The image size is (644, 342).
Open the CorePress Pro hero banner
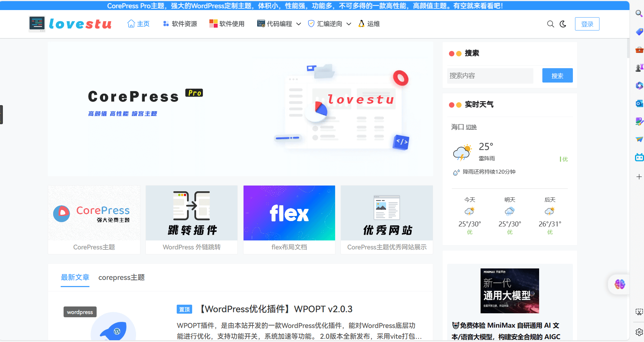[240, 109]
